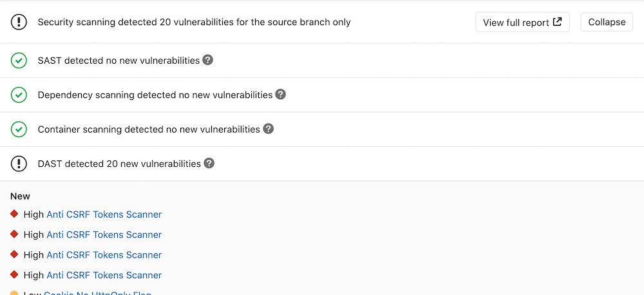Open the second Anti CSRF Tokens Scanner link
This screenshot has height=295, width=644.
tap(104, 234)
